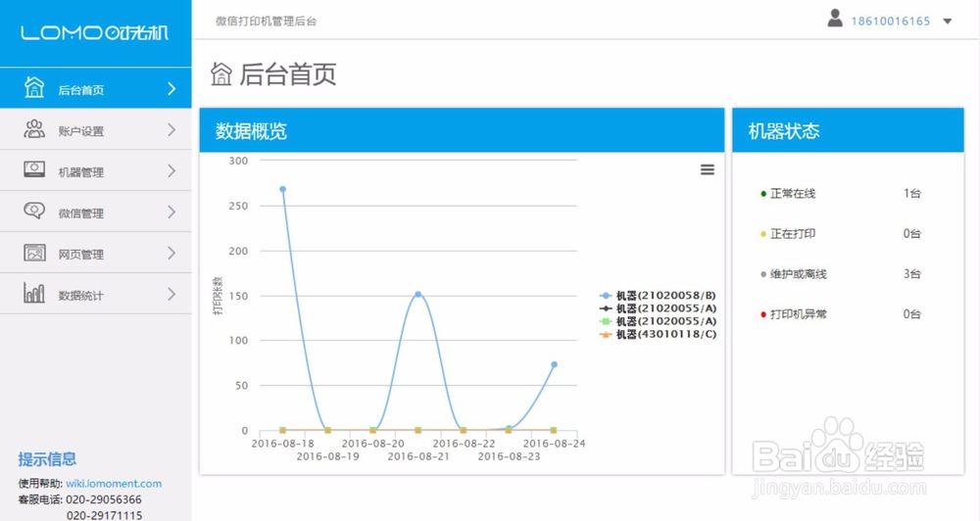
Task: Click the chart data point near 270 on 2016-08-18
Action: click(282, 189)
